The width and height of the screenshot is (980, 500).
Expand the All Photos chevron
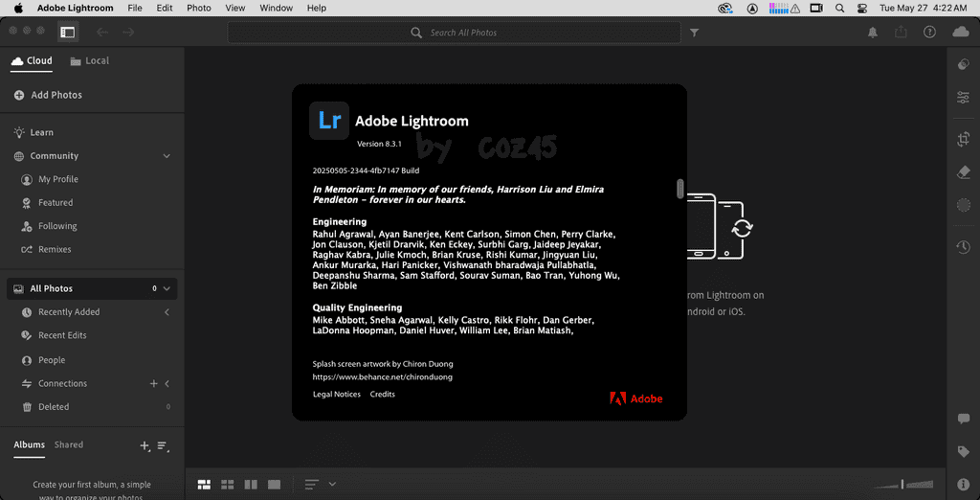click(x=167, y=288)
